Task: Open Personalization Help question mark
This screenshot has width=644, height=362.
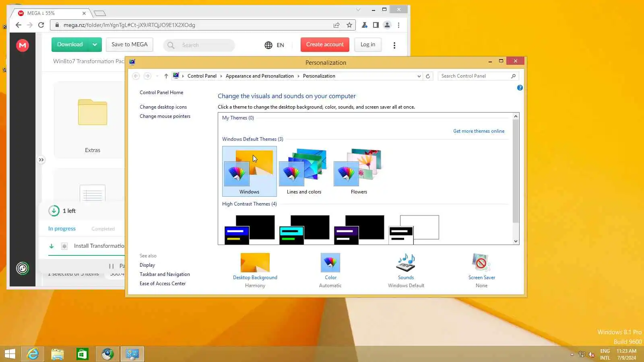Action: pos(520,88)
